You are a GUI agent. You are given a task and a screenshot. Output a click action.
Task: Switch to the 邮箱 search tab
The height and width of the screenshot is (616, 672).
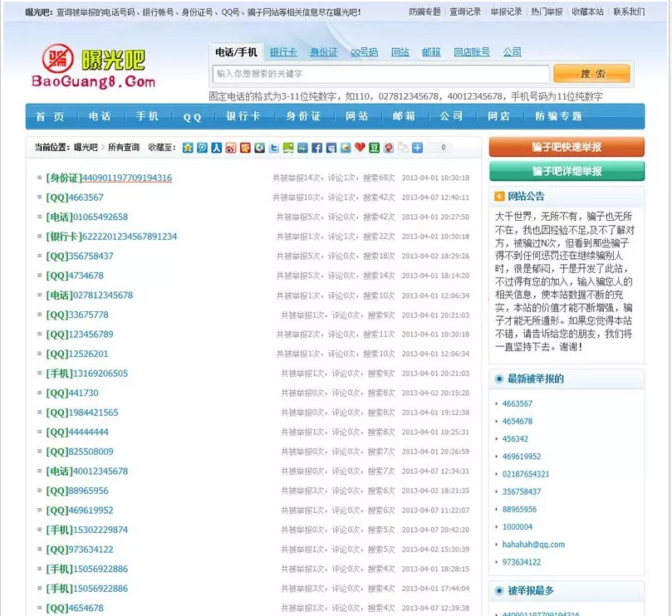tap(431, 52)
